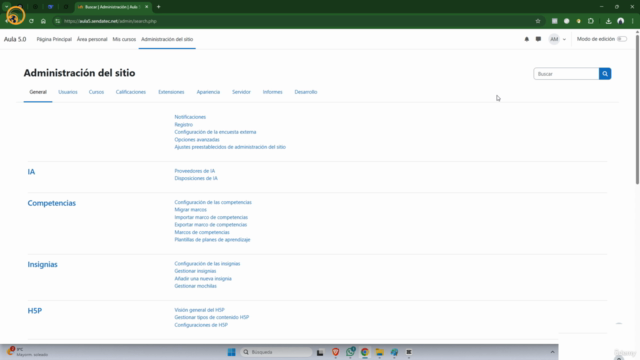The width and height of the screenshot is (640, 360).
Task: Open Añadir una nueva insignia
Action: [x=203, y=278]
